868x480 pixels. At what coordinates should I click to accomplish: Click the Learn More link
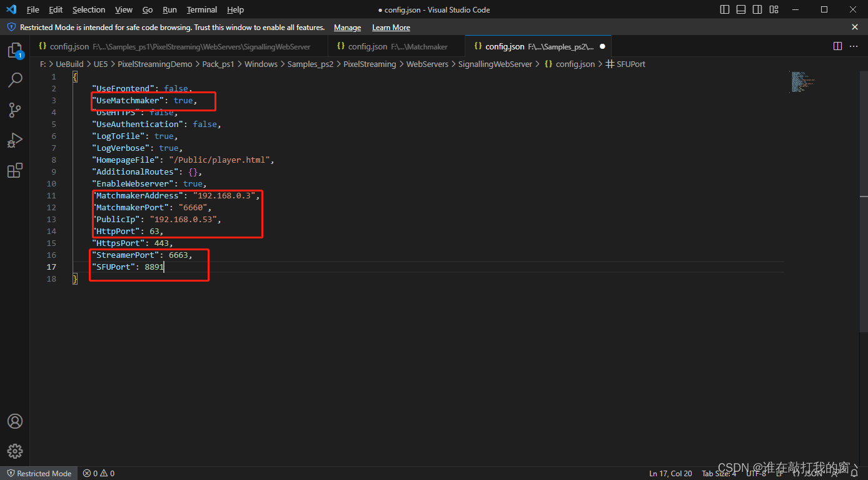391,28
